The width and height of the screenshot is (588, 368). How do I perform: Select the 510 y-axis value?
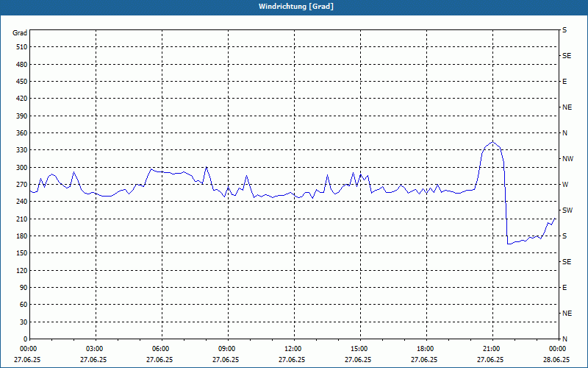pyautogui.click(x=22, y=47)
